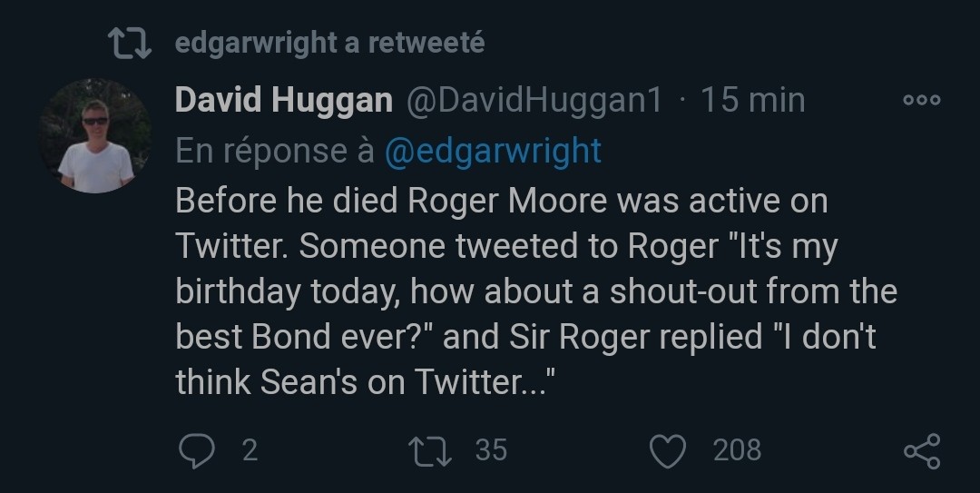
Task: Click the En réponse à label
Action: (275, 151)
